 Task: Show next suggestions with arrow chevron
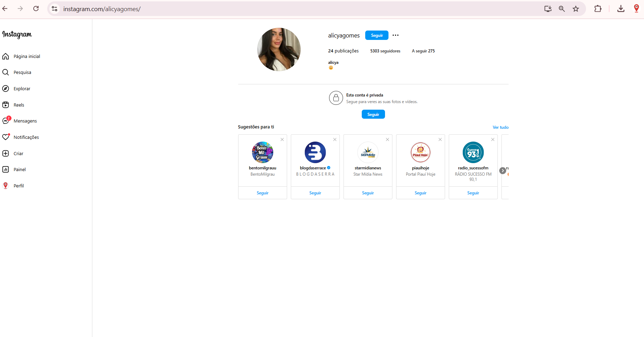tap(502, 170)
